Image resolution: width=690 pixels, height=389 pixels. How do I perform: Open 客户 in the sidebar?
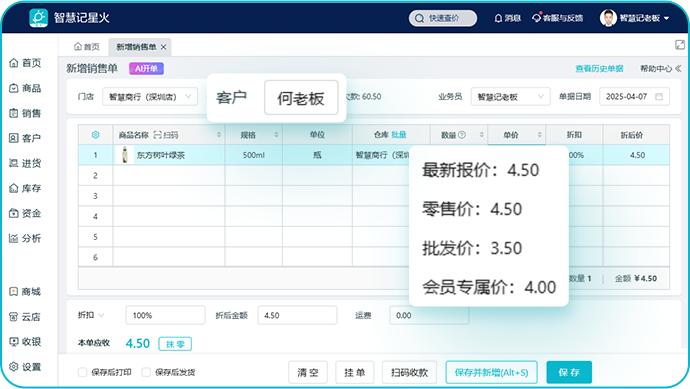pyautogui.click(x=26, y=138)
